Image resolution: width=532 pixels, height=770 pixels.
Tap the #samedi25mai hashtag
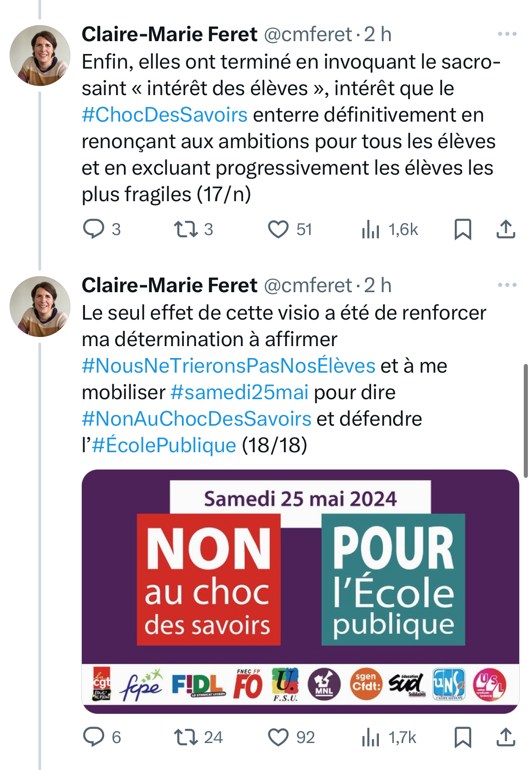click(239, 392)
